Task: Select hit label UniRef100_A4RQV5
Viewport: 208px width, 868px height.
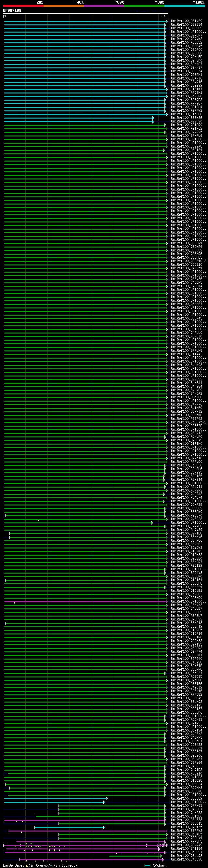Action: coord(187,132)
